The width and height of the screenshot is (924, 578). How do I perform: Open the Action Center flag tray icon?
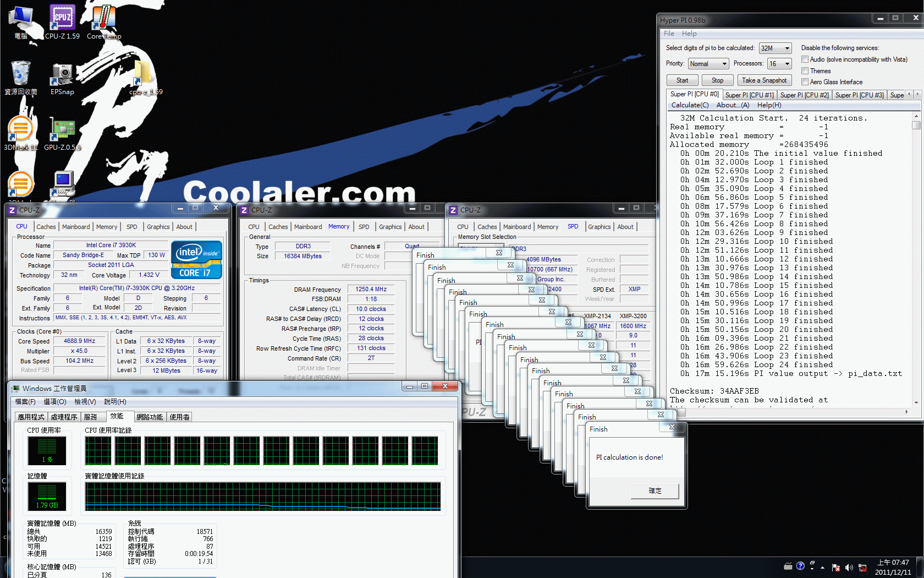click(x=836, y=567)
